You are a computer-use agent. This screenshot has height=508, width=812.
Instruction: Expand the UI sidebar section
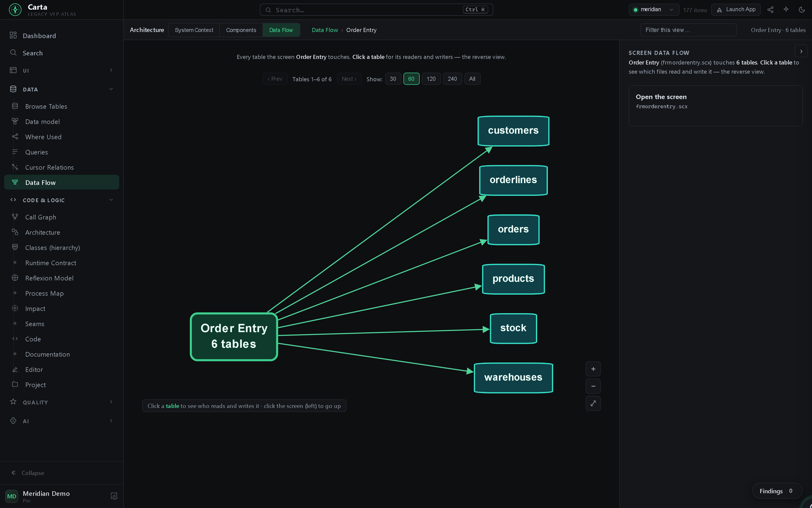[62, 71]
